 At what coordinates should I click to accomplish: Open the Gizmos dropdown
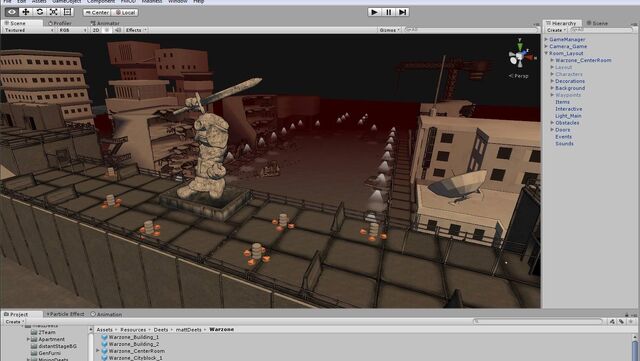389,30
